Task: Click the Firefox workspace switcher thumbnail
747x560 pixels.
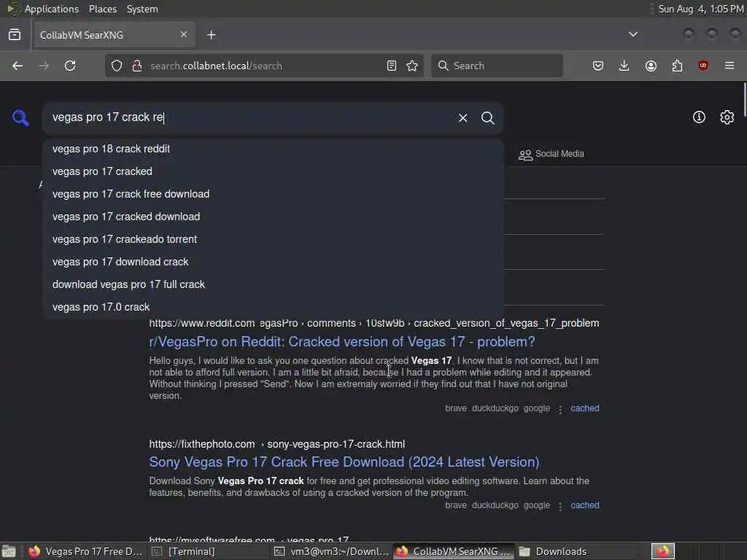Action: tap(663, 551)
